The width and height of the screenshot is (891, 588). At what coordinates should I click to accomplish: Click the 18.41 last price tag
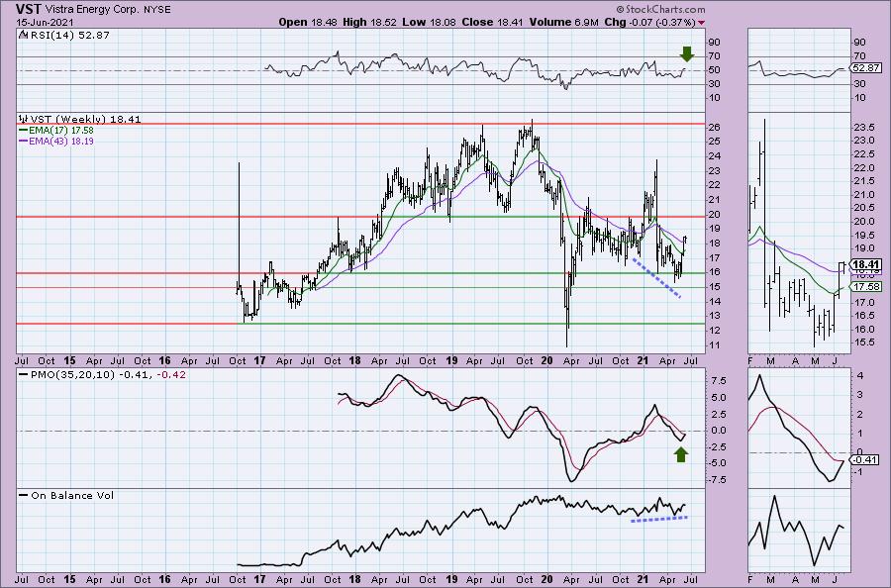866,264
